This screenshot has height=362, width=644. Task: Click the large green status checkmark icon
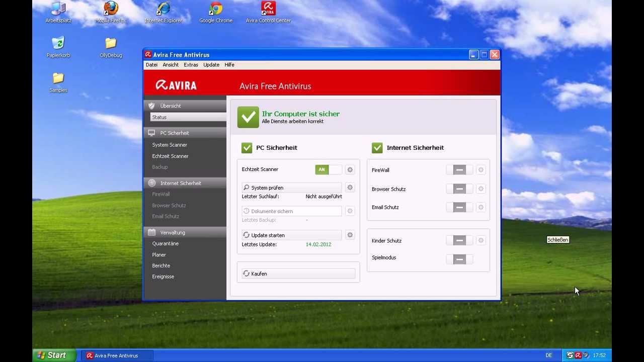(x=248, y=117)
